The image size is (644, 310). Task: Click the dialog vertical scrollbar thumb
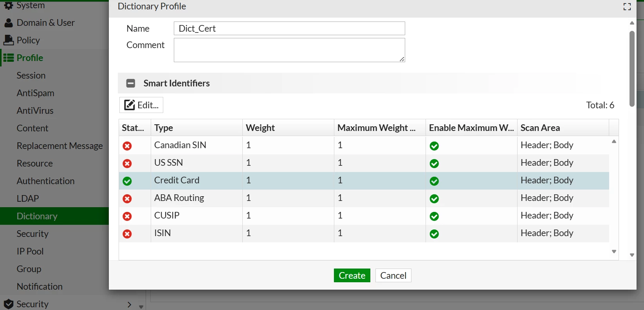[632, 69]
